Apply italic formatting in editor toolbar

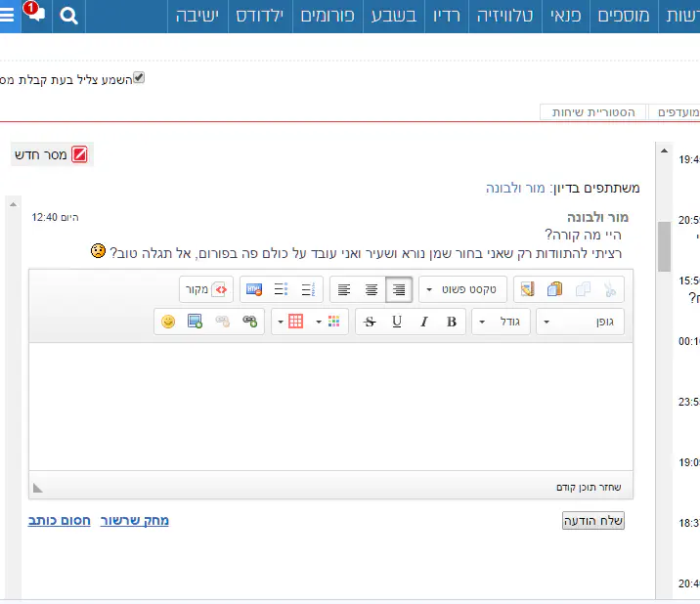point(424,322)
